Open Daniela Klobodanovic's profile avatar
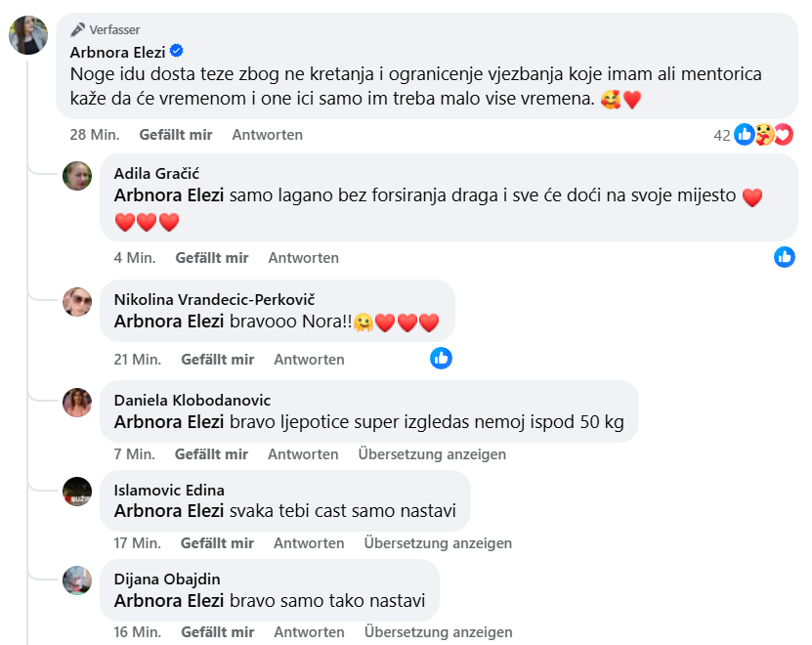 click(x=77, y=402)
